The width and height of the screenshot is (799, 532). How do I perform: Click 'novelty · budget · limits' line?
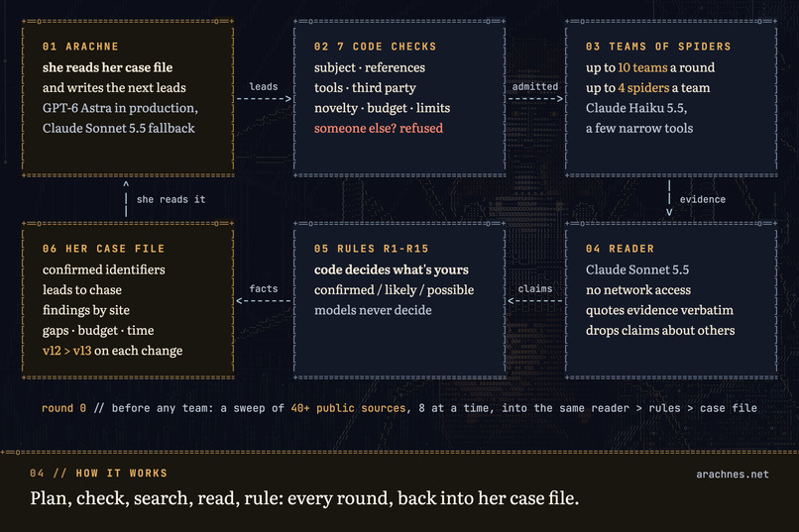tap(383, 108)
